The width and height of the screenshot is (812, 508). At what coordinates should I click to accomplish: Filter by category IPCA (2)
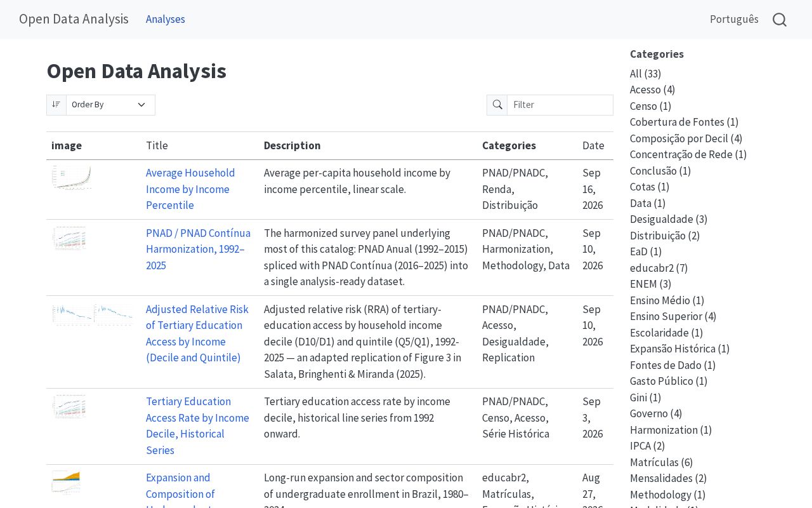coord(647,446)
